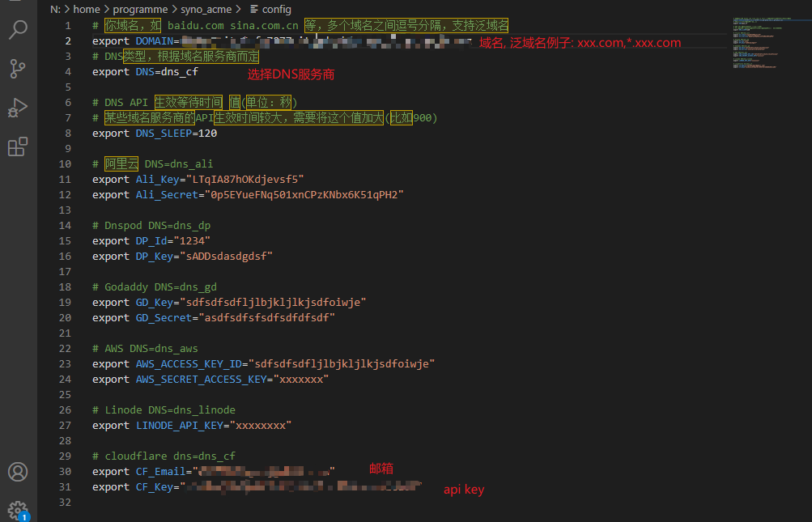Open the Source Control panel
Screen dimensions: 812x522
click(x=18, y=70)
